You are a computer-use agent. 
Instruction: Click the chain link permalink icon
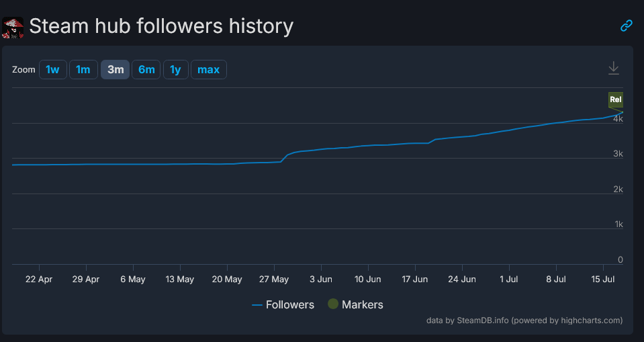(627, 26)
